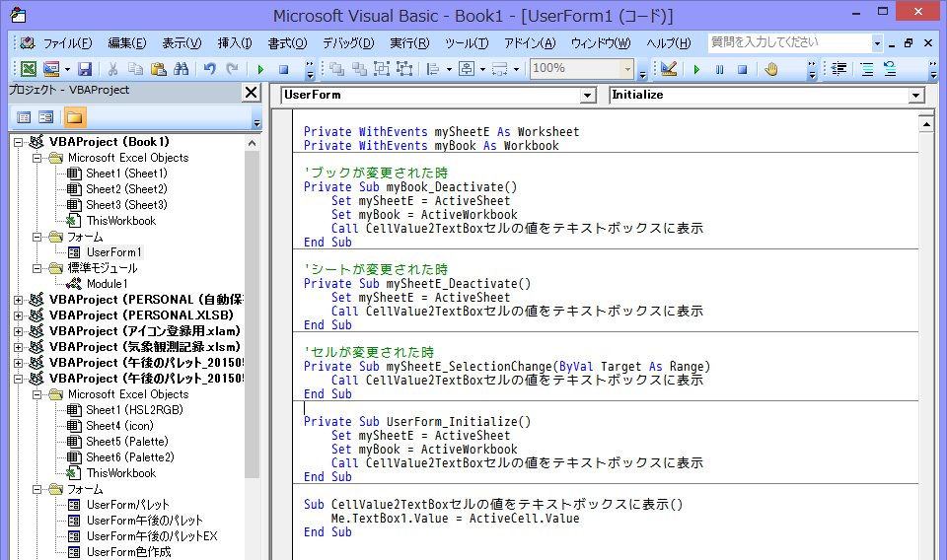947x560 pixels.
Task: Save Book1 with the floppy disk icon
Action: (85, 69)
